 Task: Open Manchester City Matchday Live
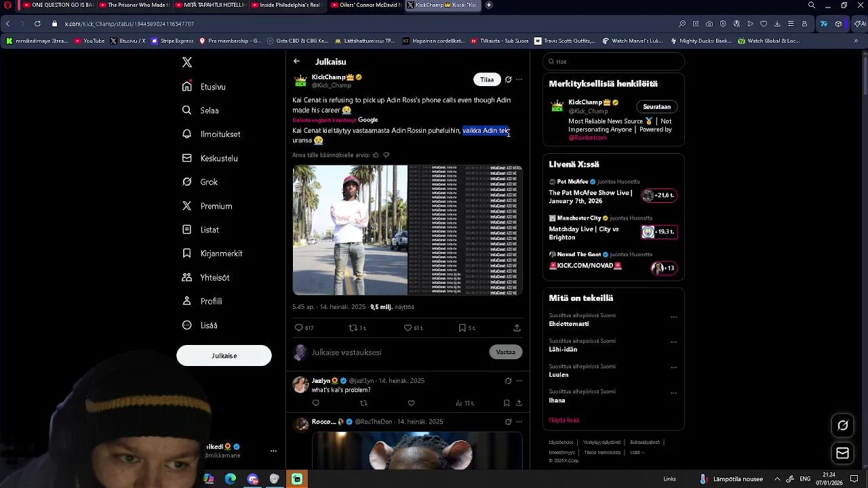[x=613, y=229]
